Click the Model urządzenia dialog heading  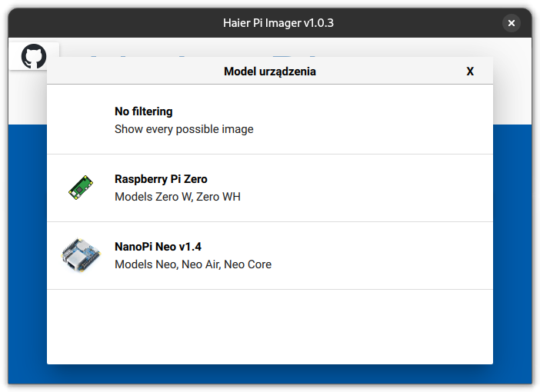pyautogui.click(x=270, y=71)
